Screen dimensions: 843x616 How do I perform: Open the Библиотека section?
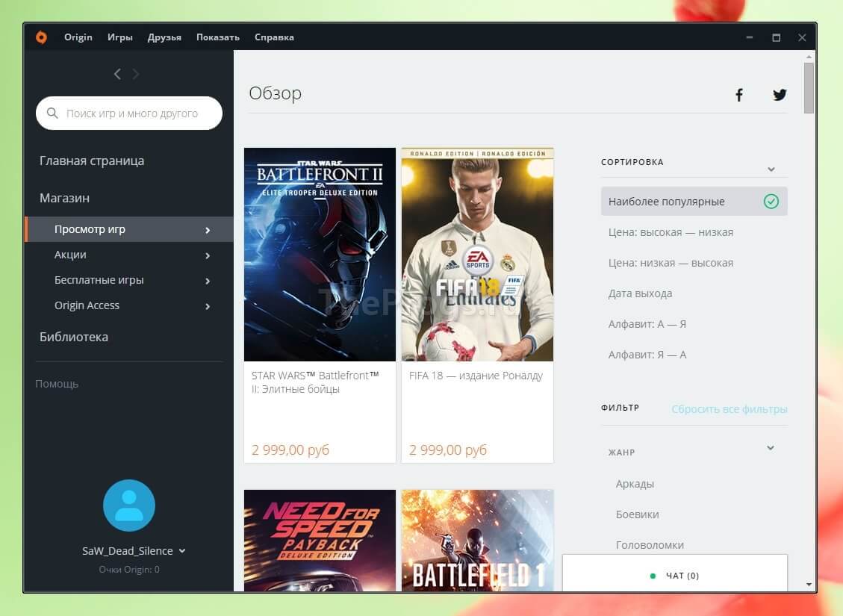[x=74, y=337]
